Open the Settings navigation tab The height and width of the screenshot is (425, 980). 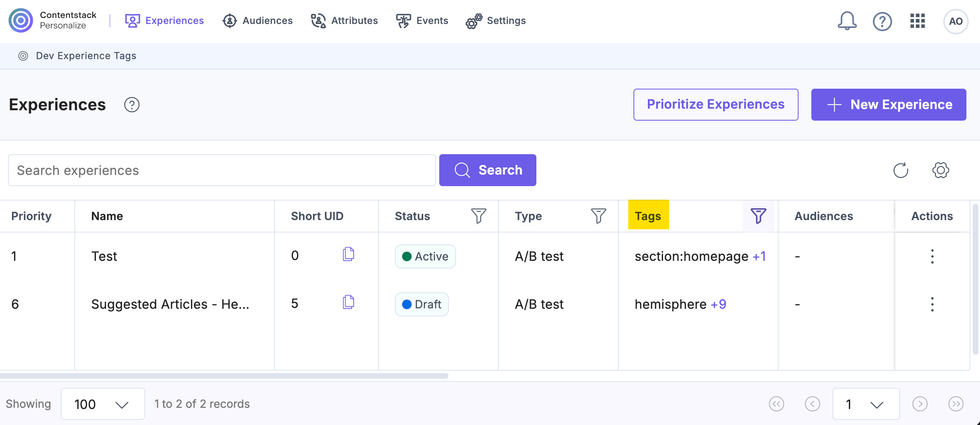click(496, 20)
